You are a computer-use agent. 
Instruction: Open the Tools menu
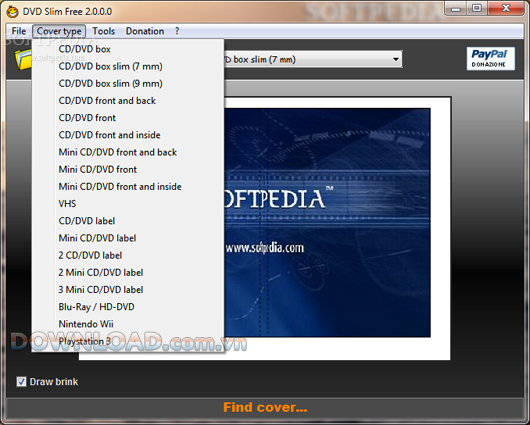(103, 31)
